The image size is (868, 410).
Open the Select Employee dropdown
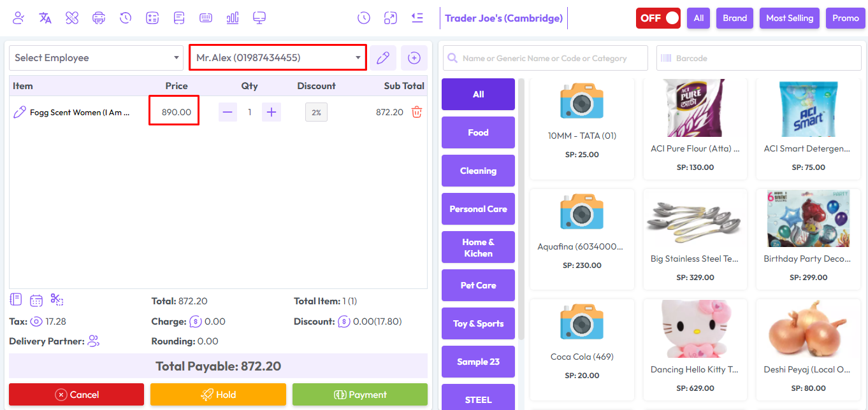tap(96, 58)
